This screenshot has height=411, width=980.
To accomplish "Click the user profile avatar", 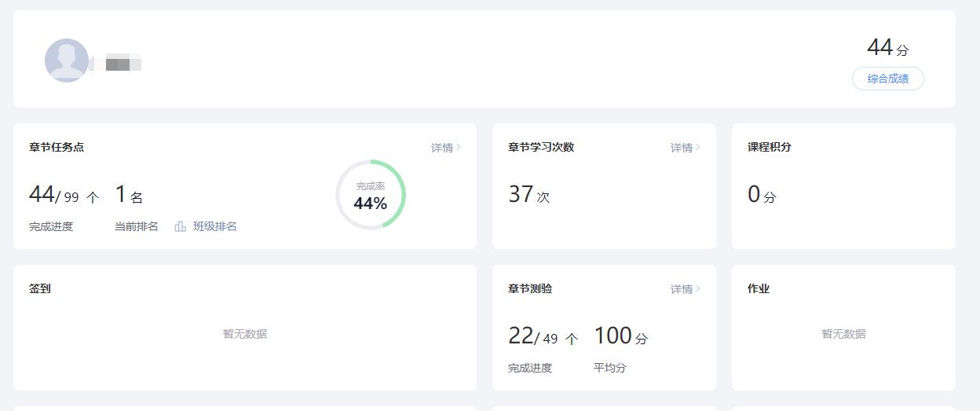I will click(66, 61).
